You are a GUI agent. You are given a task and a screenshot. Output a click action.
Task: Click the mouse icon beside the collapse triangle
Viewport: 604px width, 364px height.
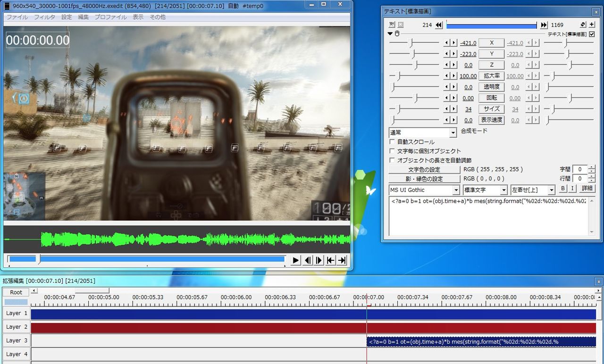[x=397, y=34]
